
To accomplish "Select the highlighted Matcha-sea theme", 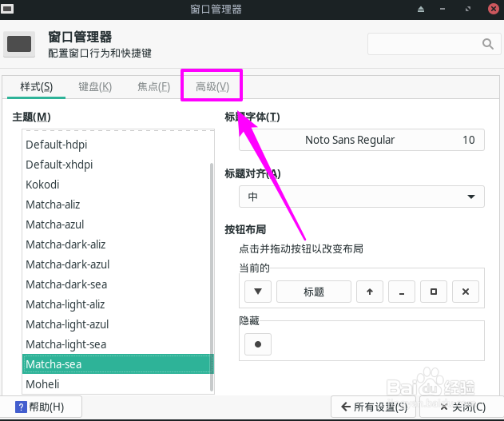I will pyautogui.click(x=117, y=364).
